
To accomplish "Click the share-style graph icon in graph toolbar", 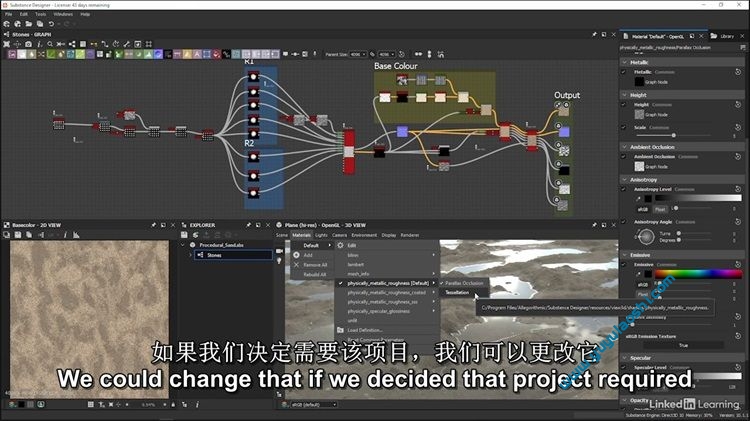I will (x=72, y=44).
